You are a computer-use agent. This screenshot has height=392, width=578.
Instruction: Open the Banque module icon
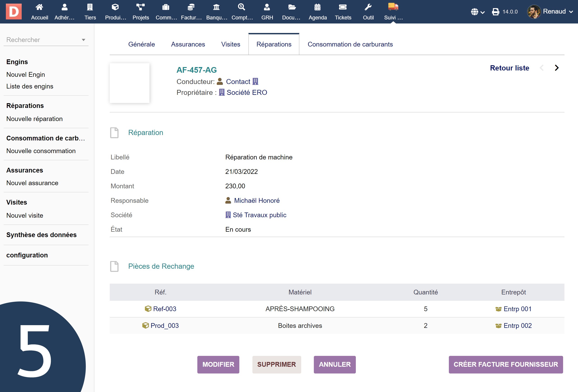216,7
